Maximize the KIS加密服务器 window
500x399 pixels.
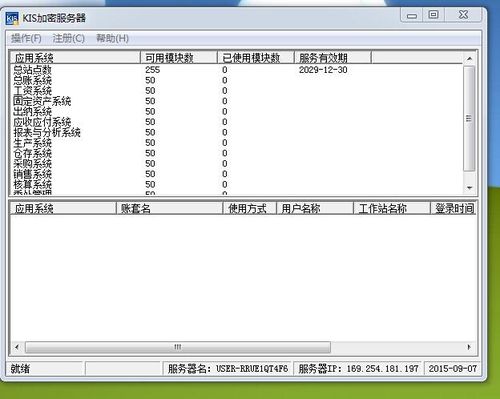tap(433, 15)
